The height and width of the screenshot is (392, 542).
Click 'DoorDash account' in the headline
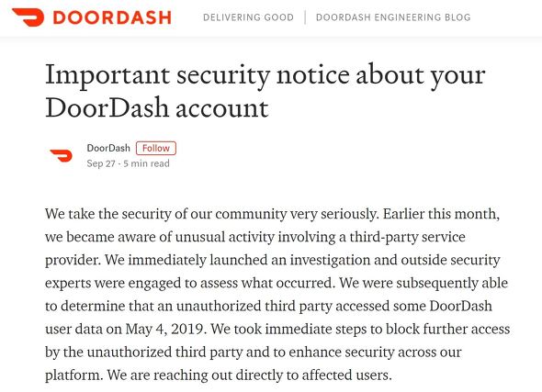(x=156, y=108)
